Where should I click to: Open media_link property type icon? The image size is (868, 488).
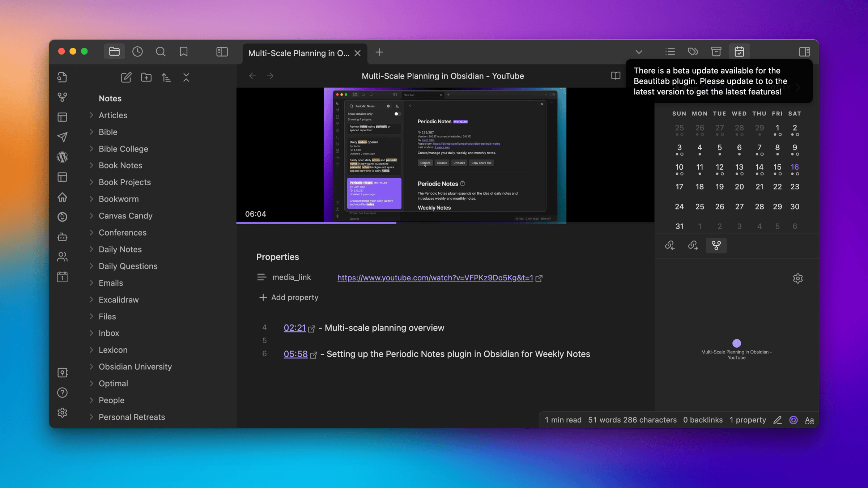(x=261, y=277)
